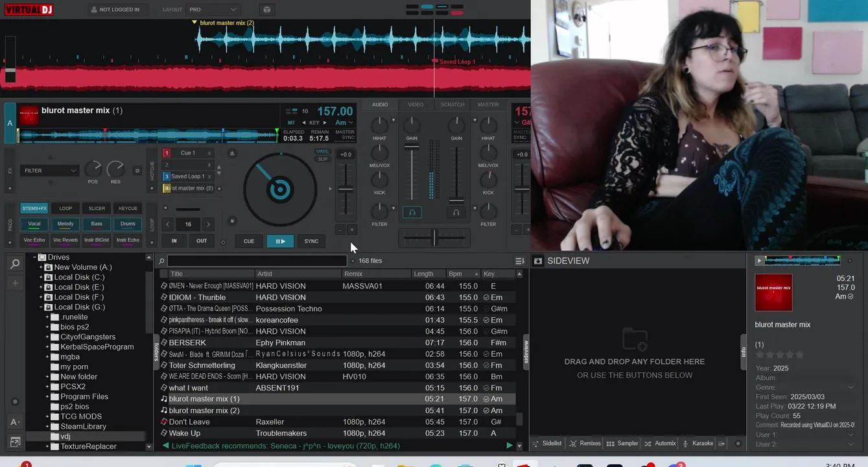
Task: Toggle the Vocal stem pad
Action: point(34,224)
